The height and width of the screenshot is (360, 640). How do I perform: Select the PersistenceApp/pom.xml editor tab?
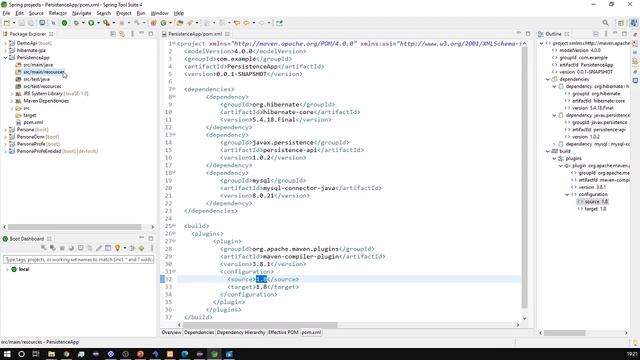[195, 34]
